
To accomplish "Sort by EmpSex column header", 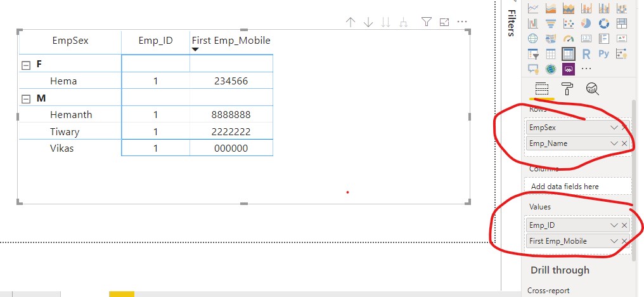I will coord(70,41).
